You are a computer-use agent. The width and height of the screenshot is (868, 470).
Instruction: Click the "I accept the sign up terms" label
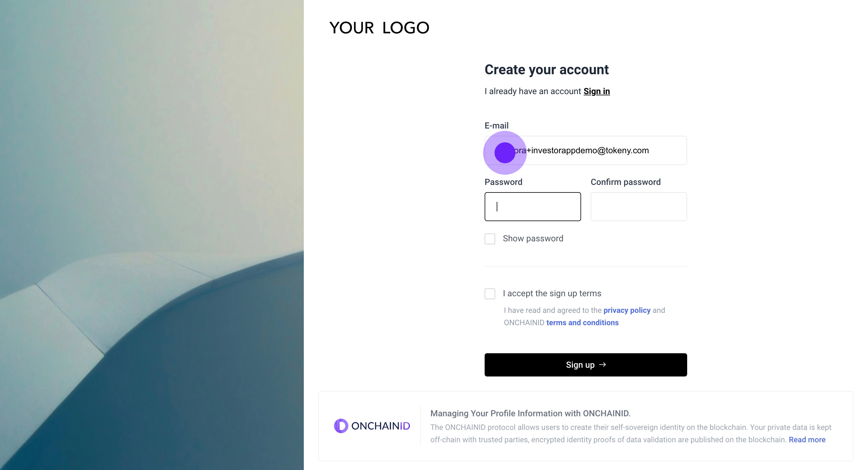click(552, 293)
